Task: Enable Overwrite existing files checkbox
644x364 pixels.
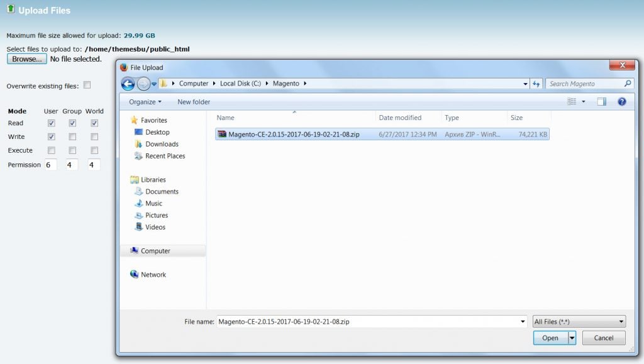Action: [x=87, y=85]
